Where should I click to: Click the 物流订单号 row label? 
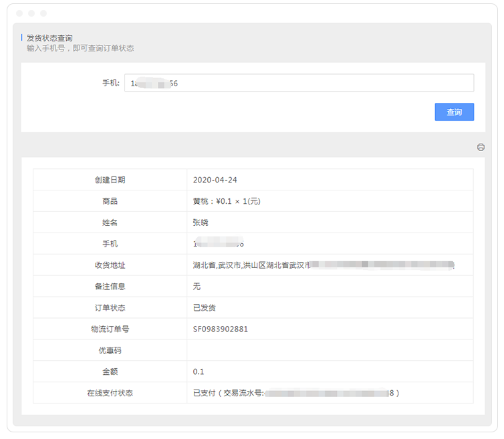[x=110, y=329]
